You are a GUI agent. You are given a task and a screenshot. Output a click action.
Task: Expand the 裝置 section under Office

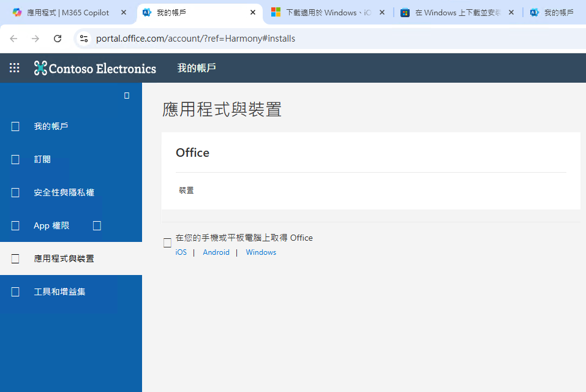(186, 190)
